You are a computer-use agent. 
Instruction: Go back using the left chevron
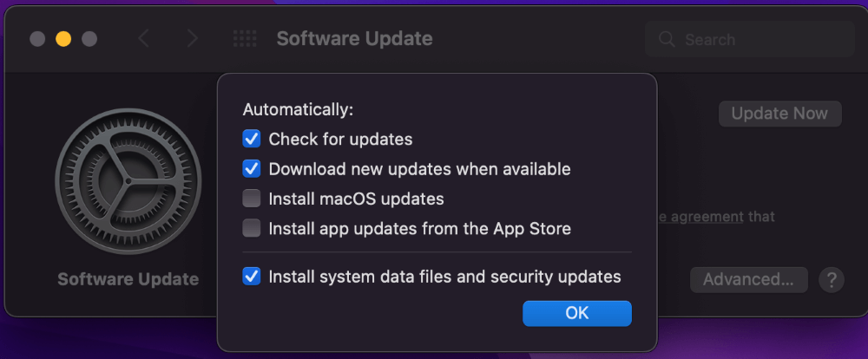pyautogui.click(x=143, y=39)
